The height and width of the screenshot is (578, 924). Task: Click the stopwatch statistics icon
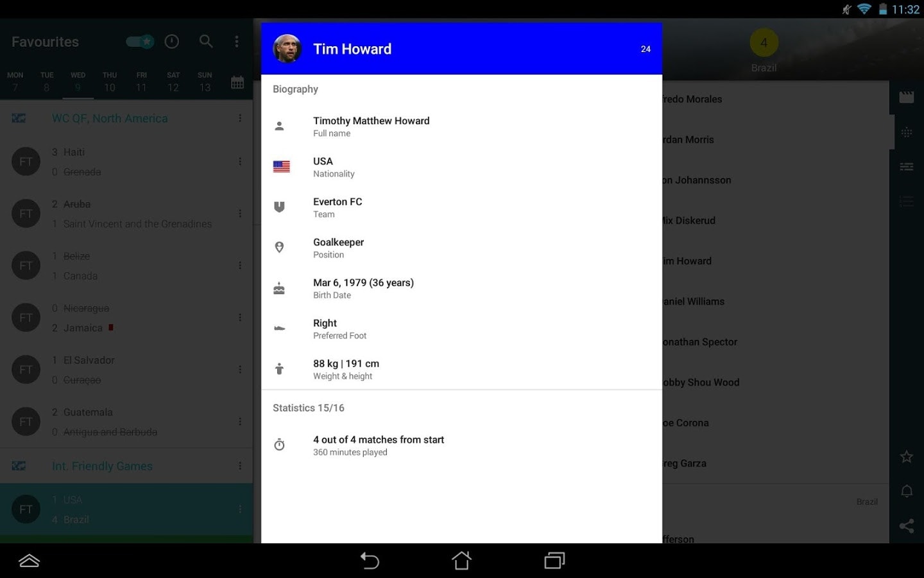point(279,444)
